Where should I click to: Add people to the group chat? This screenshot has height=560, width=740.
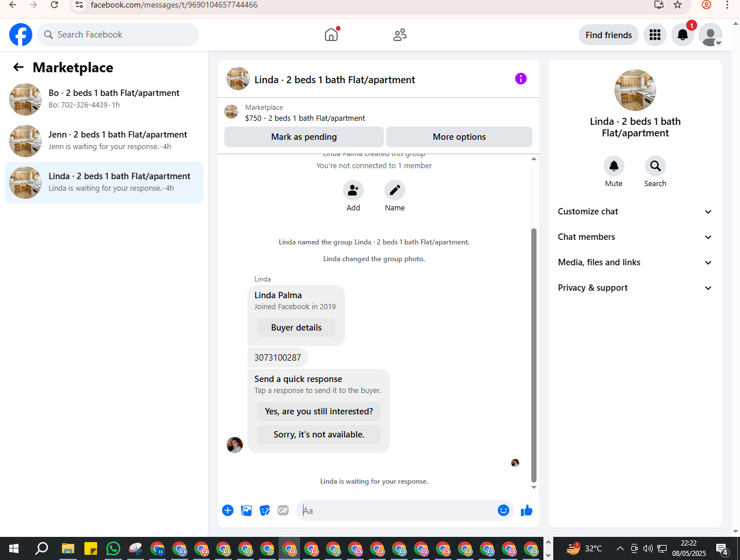point(353,190)
